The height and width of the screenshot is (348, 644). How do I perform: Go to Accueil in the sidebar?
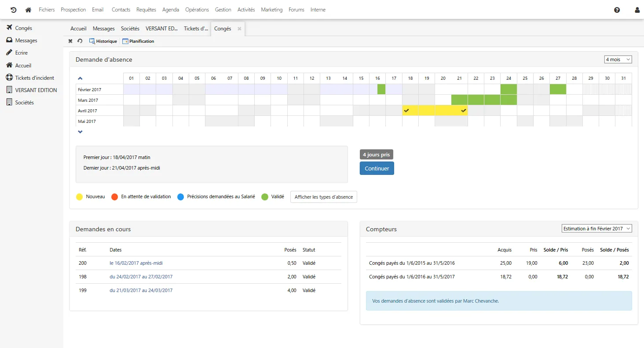[x=18, y=65]
